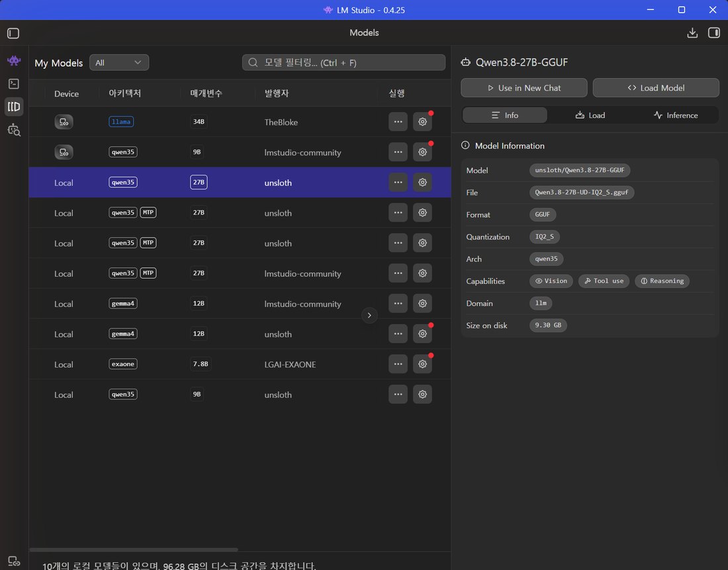Open more options for LGAI-EXAONE model
This screenshot has width=728, height=570.
point(398,363)
